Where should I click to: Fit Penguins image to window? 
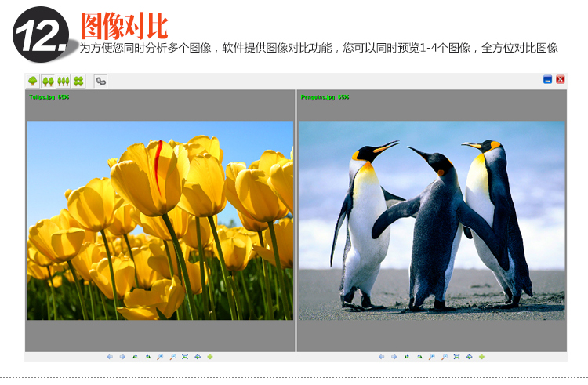[456, 357]
